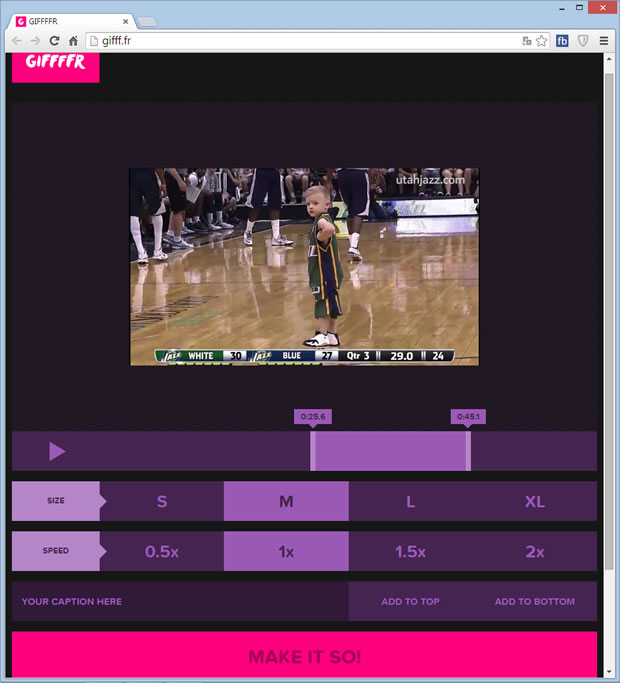Bookmark page with the star icon
This screenshot has width=620, height=683.
pyautogui.click(x=542, y=41)
